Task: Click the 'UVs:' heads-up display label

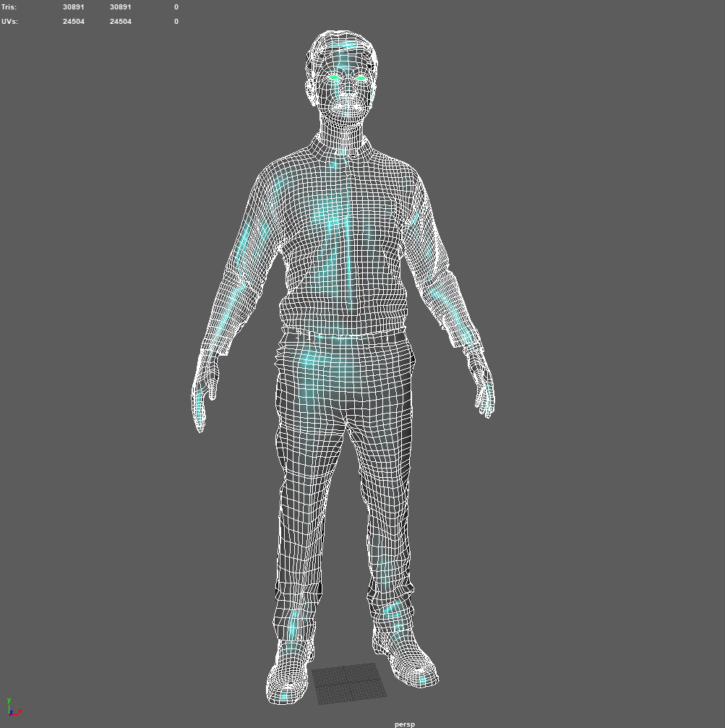Action: pyautogui.click(x=9, y=22)
